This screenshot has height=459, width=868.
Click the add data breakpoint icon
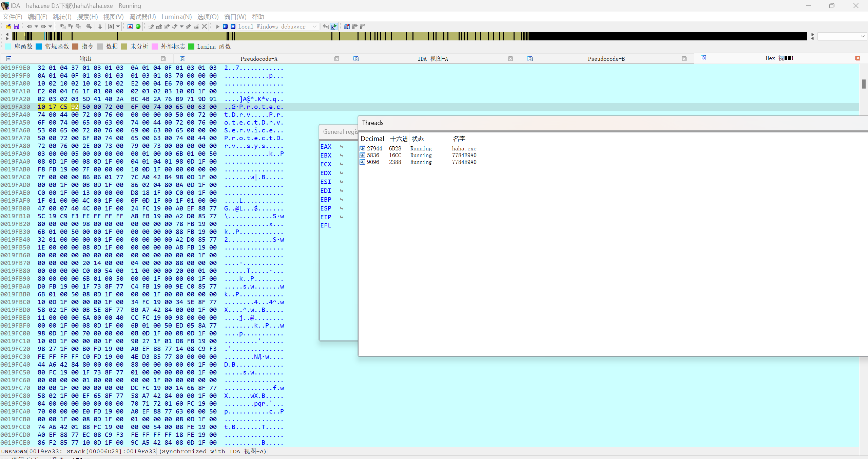point(159,26)
